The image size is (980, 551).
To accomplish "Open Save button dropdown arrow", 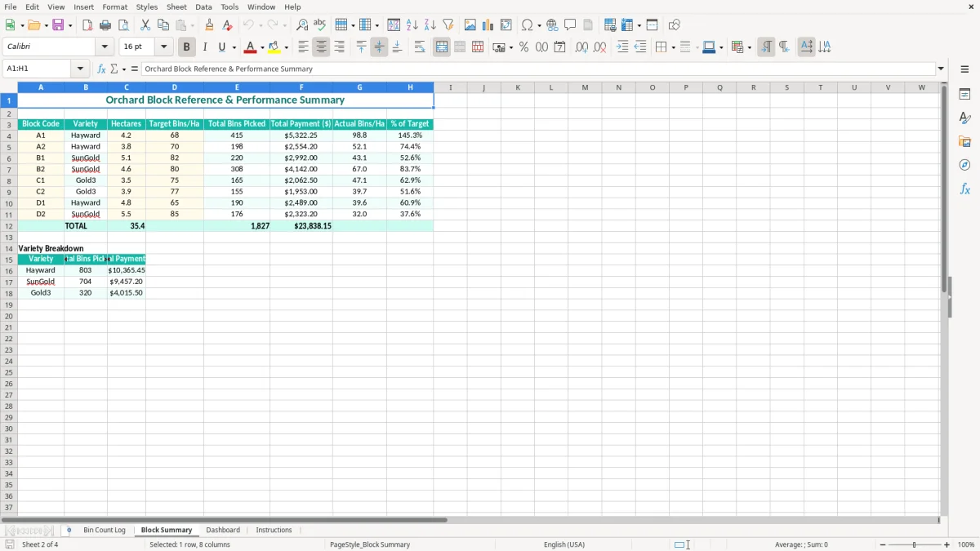I will [x=70, y=25].
